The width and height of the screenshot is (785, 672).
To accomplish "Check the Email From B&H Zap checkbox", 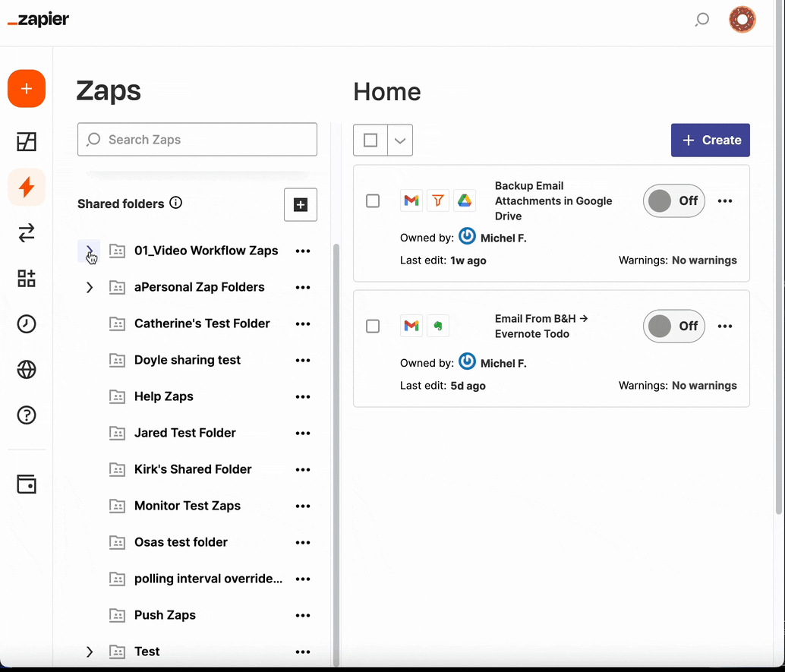I will click(x=373, y=326).
